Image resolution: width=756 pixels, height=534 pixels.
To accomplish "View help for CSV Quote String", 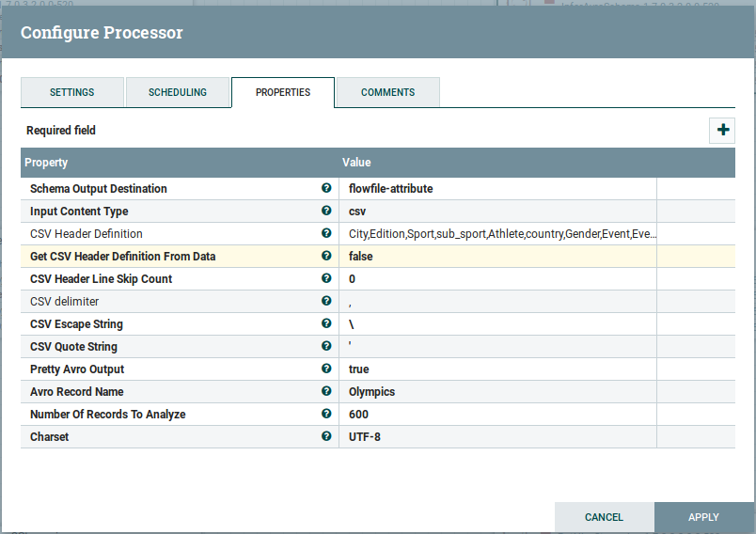I will coord(326,346).
